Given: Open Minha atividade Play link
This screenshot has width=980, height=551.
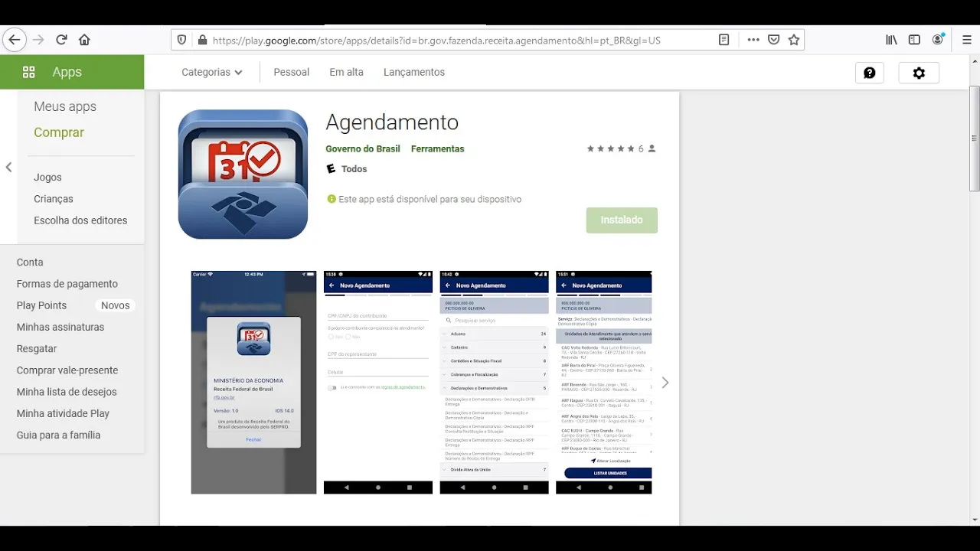Looking at the screenshot, I should [x=63, y=413].
